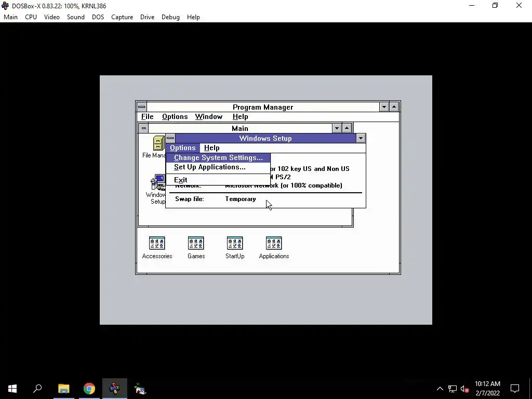The height and width of the screenshot is (399, 532).
Task: Open the Applications program group icon
Action: (x=274, y=248)
